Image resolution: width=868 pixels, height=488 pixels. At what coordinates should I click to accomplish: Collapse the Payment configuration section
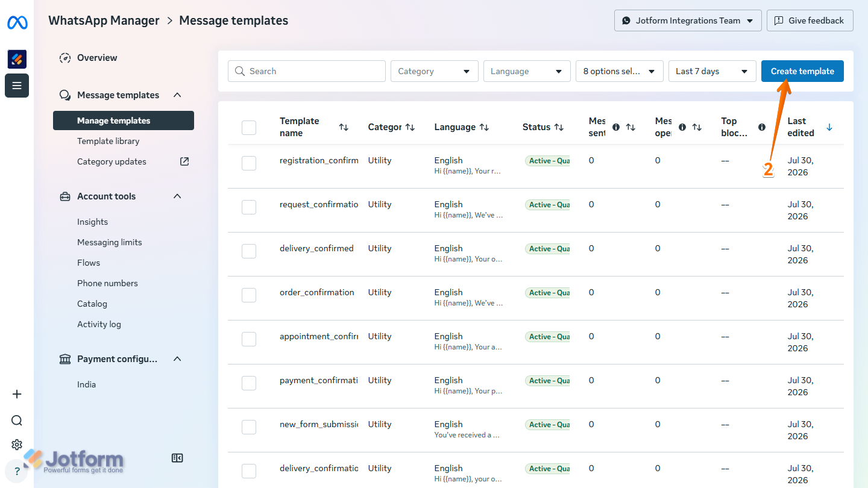point(177,359)
